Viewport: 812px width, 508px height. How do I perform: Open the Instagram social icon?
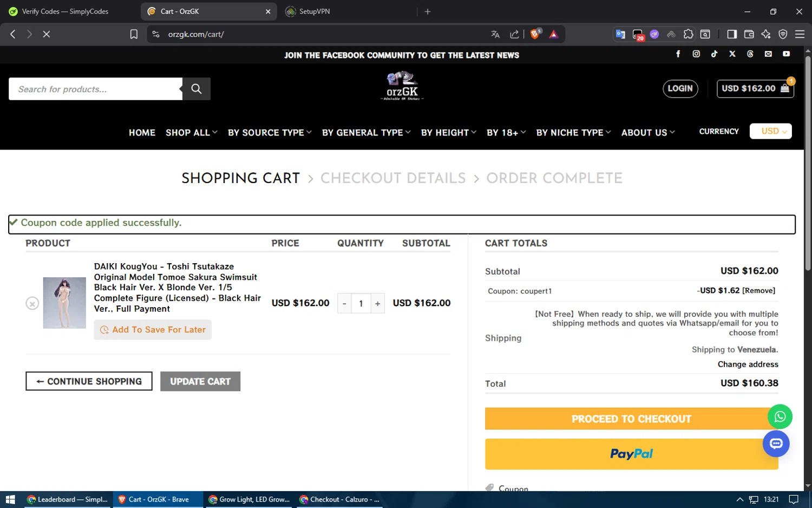point(696,54)
